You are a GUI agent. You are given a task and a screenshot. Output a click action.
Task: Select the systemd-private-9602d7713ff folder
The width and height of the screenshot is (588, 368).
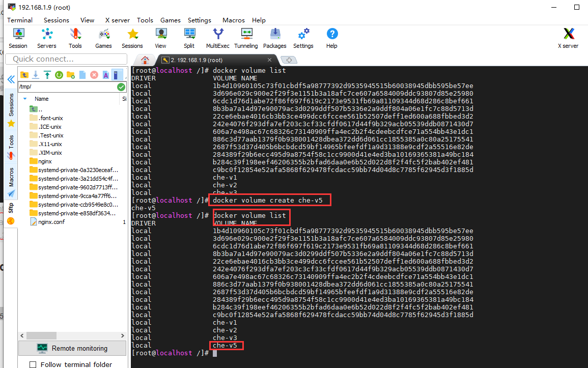(73, 187)
